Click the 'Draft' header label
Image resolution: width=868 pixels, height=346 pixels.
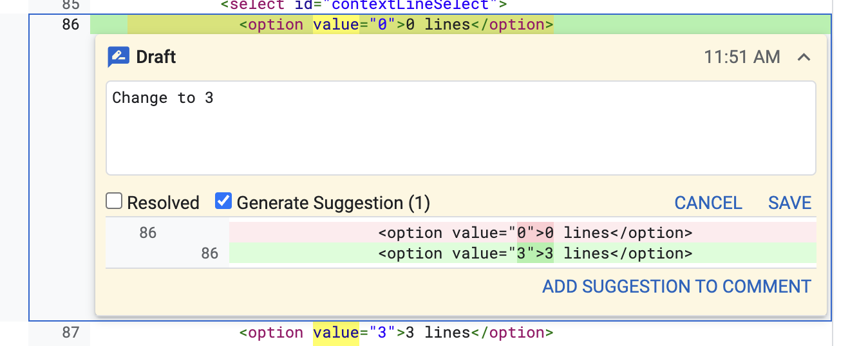tap(156, 57)
